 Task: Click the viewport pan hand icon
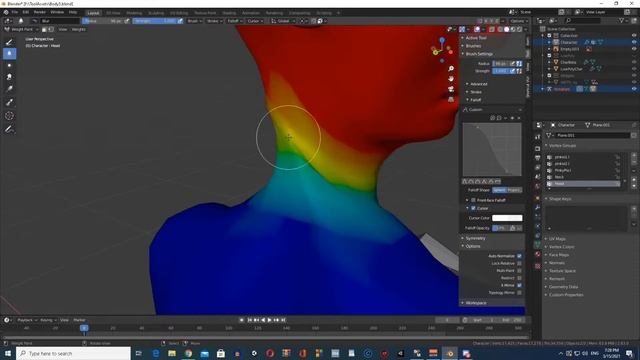[x=451, y=78]
